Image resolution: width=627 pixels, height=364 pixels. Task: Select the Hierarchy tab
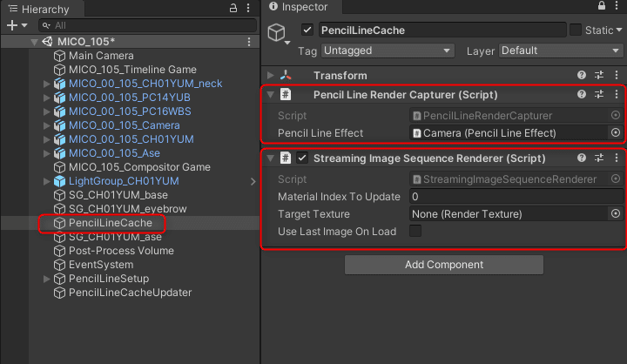44,8
